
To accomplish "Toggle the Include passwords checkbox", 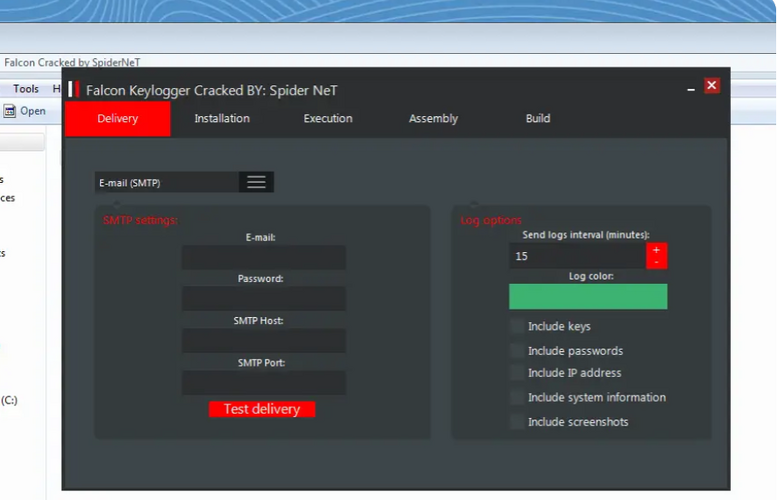I will (x=517, y=350).
